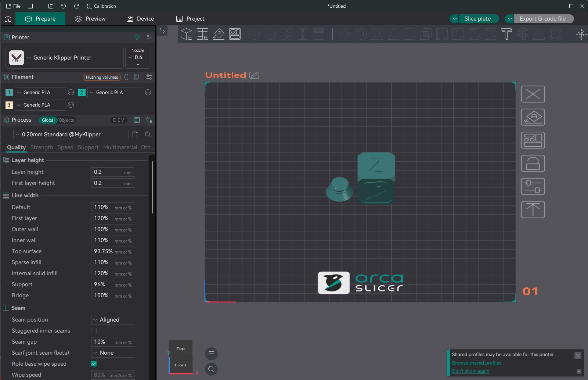Switch to the Preview tab
This screenshot has width=588, height=380.
pos(90,19)
